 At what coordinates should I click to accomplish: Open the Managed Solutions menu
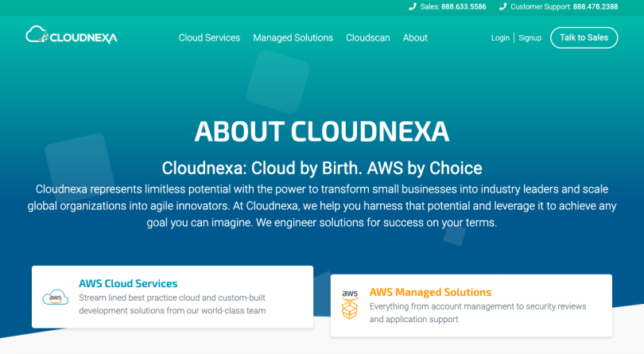tap(293, 37)
